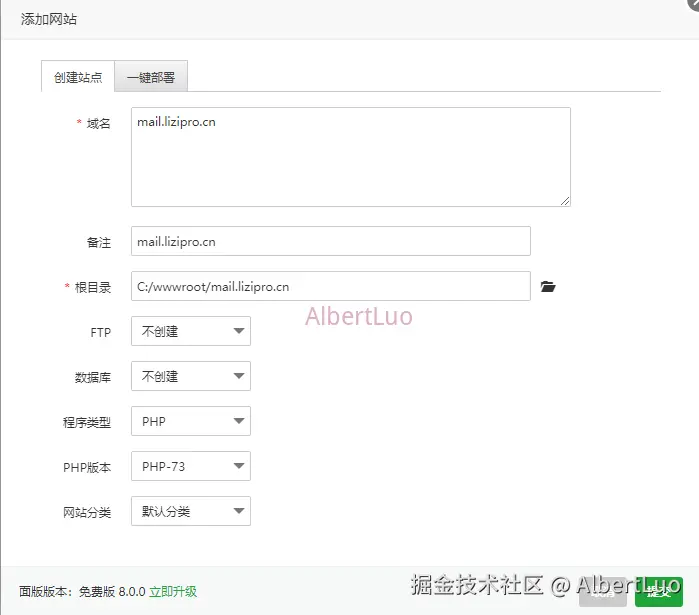
Task: Switch to the 一键部署 tab
Action: tap(151, 77)
